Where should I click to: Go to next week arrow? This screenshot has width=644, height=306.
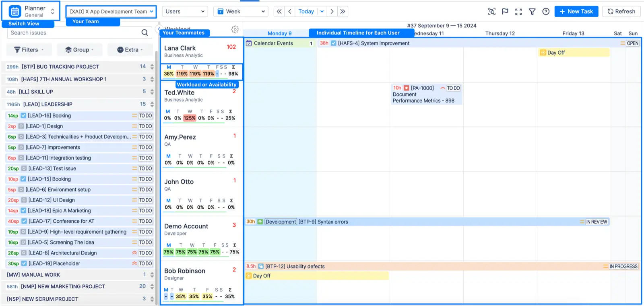[x=332, y=12]
